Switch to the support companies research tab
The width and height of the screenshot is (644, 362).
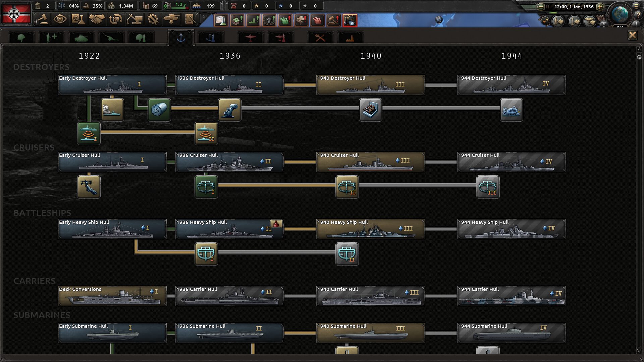[x=51, y=38]
